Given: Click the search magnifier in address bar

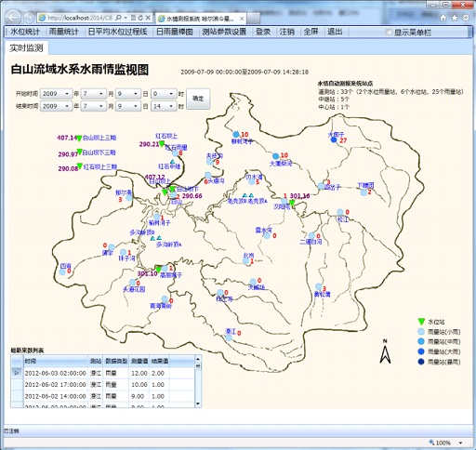Looking at the screenshot, I should click(118, 18).
